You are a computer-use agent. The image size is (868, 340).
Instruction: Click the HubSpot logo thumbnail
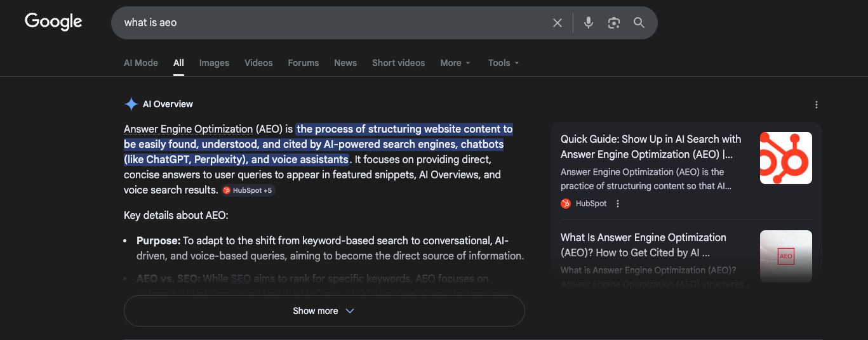coord(786,158)
